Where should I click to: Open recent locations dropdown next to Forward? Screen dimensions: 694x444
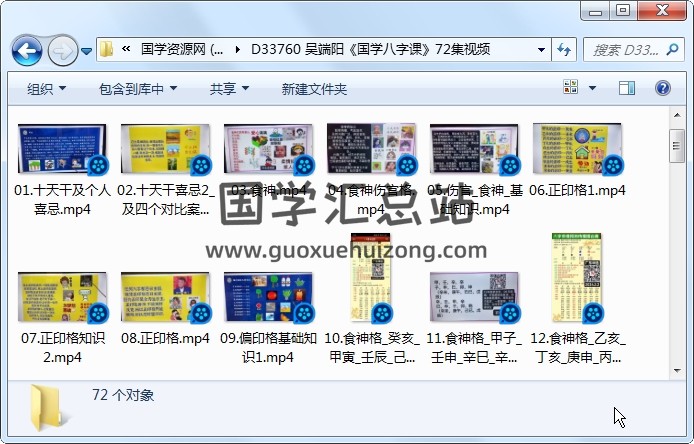click(86, 51)
